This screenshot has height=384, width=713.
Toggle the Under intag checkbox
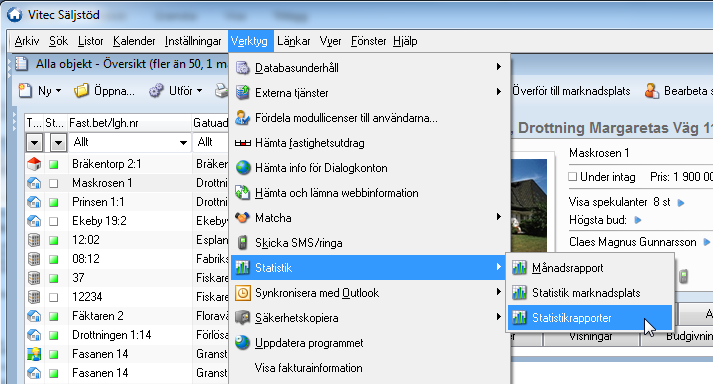pyautogui.click(x=572, y=177)
